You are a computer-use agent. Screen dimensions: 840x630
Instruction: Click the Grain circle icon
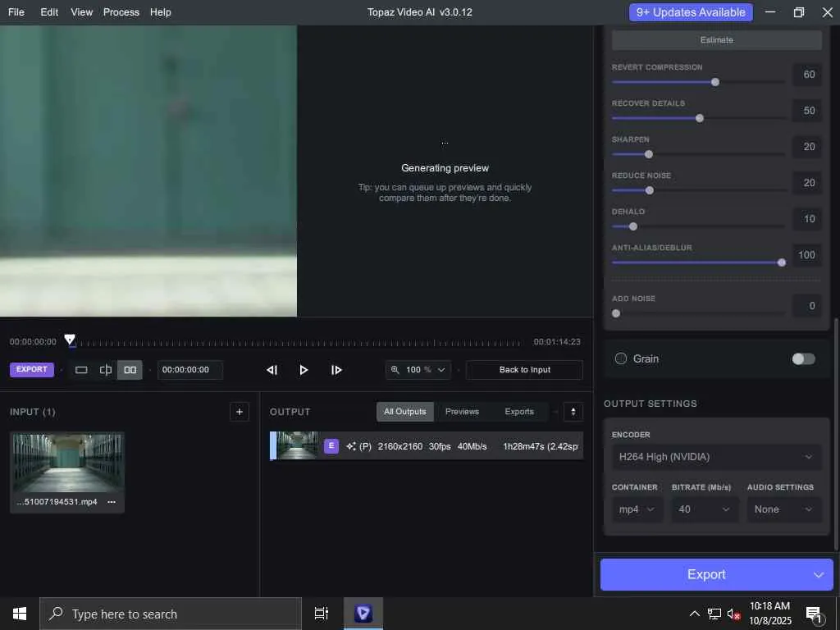point(620,359)
